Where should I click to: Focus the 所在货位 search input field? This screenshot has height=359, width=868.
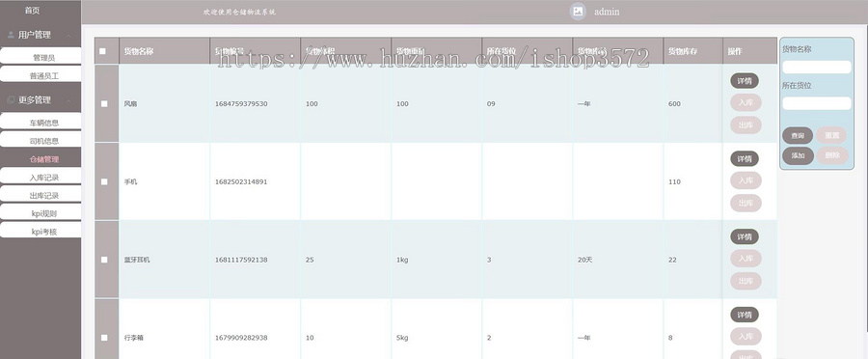pyautogui.click(x=817, y=103)
